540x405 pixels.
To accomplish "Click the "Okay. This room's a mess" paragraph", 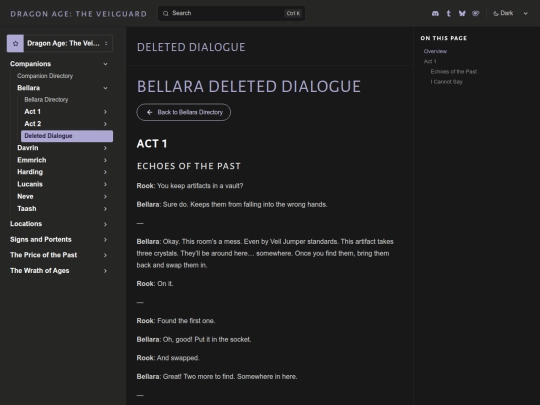I will (x=265, y=253).
